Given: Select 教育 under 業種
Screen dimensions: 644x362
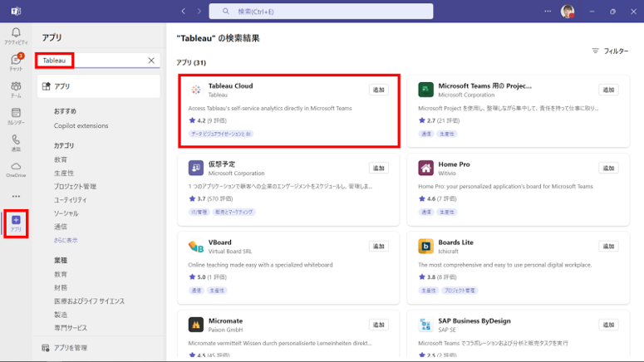Looking at the screenshot, I should click(61, 274).
